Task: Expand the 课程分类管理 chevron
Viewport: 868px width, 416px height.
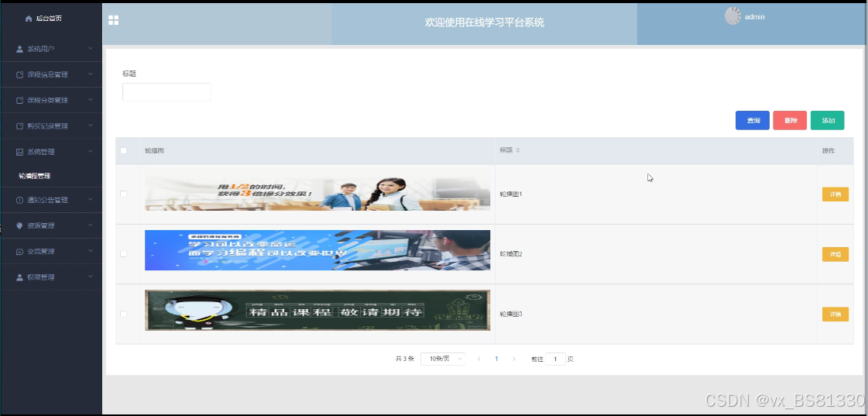Action: 91,100
